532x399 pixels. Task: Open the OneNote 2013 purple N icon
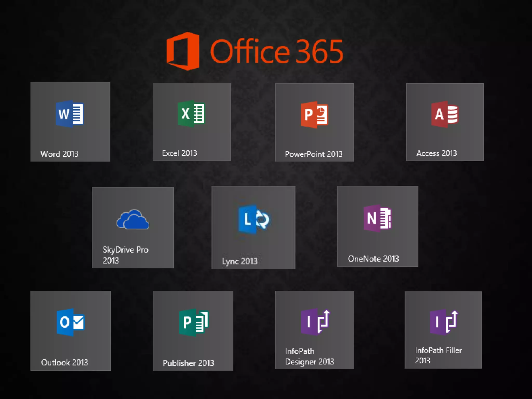point(377,218)
